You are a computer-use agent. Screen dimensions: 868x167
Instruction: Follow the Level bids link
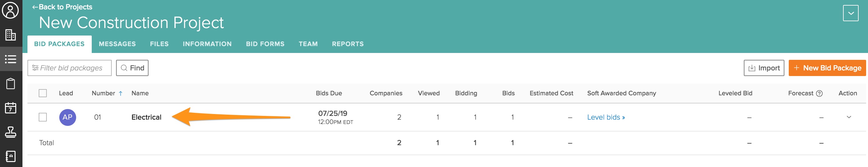[606, 117]
